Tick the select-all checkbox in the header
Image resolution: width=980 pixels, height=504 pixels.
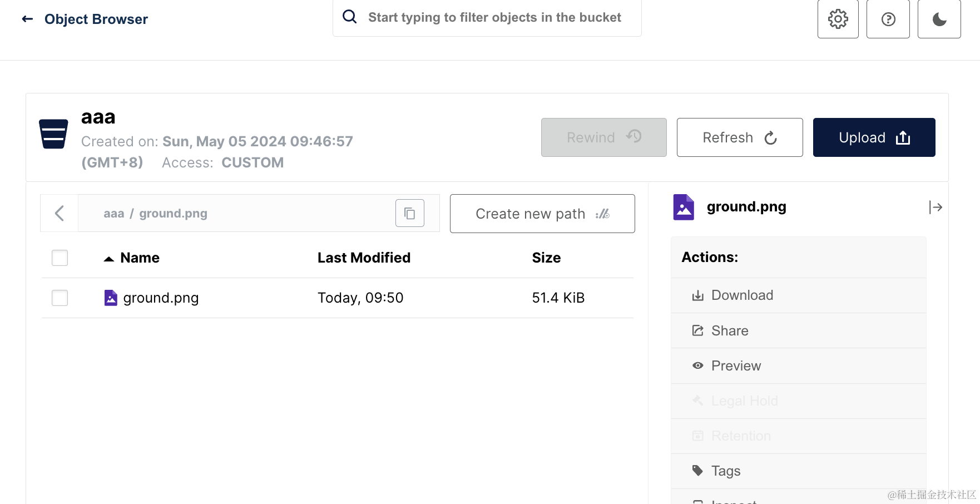point(60,258)
